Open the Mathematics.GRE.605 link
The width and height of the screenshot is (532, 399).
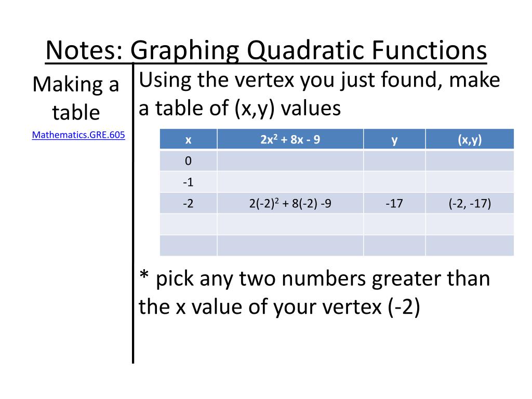[x=78, y=136]
